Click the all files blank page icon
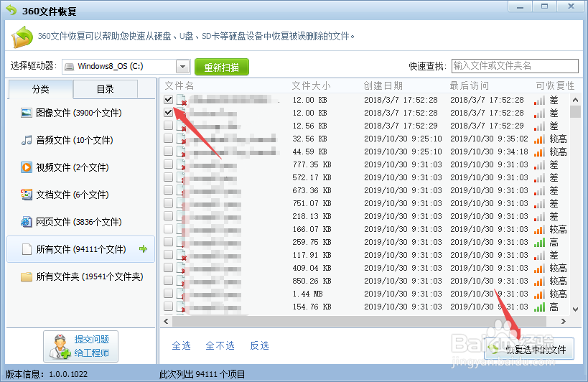Screen dimensions: 588x382 [x=27, y=249]
